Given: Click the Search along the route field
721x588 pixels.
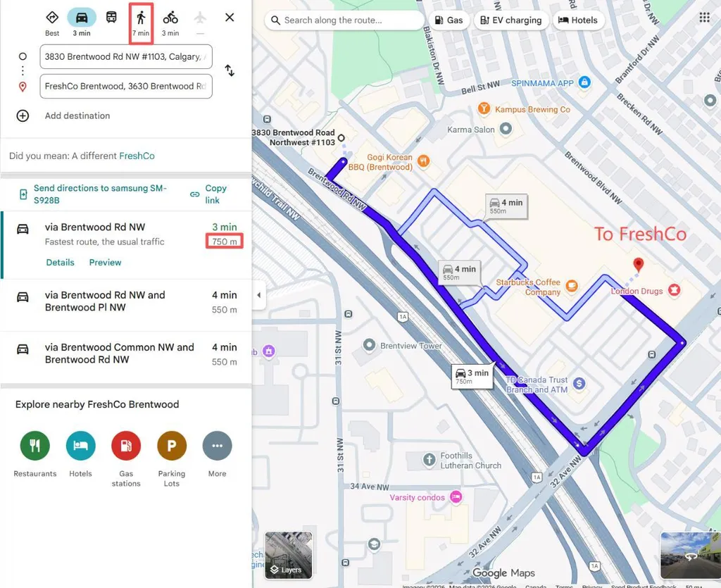Looking at the screenshot, I should click(344, 20).
